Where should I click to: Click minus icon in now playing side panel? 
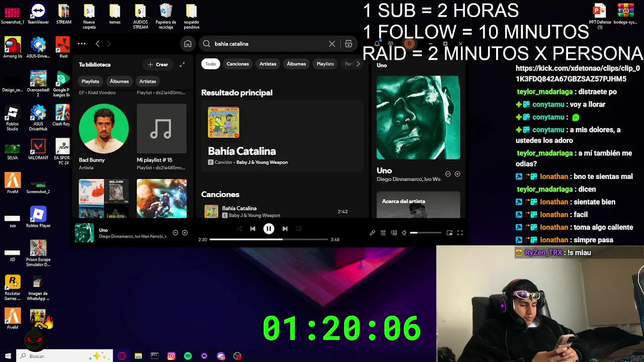pos(448,174)
